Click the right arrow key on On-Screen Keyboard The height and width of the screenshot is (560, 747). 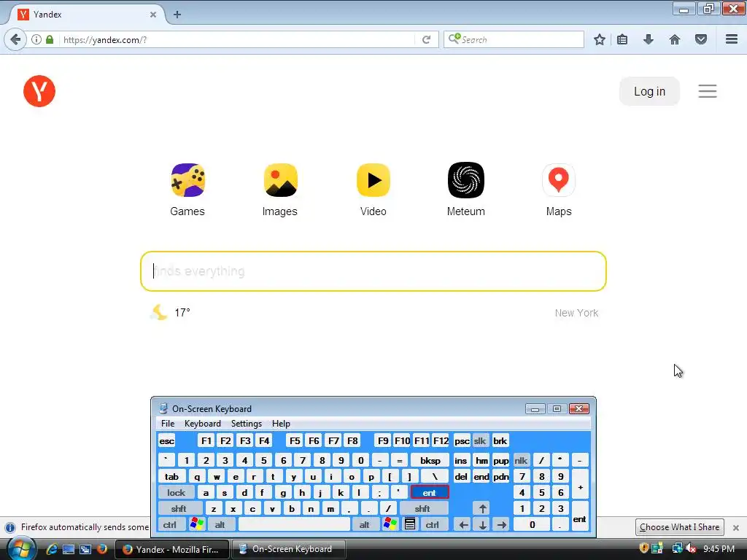[502, 525]
